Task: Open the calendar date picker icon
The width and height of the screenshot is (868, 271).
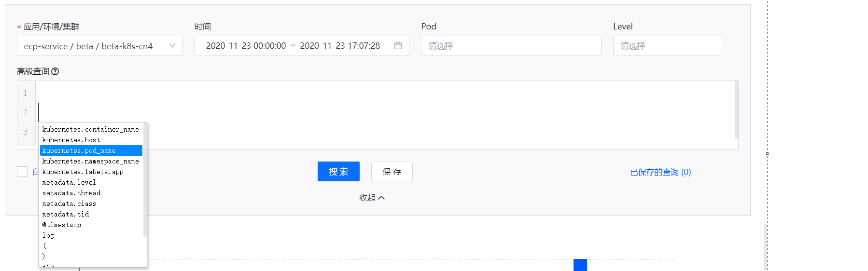Action: pos(398,46)
